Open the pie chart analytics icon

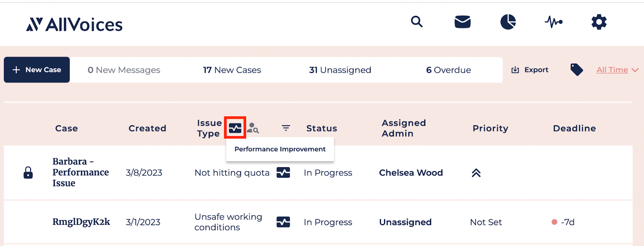pyautogui.click(x=508, y=22)
